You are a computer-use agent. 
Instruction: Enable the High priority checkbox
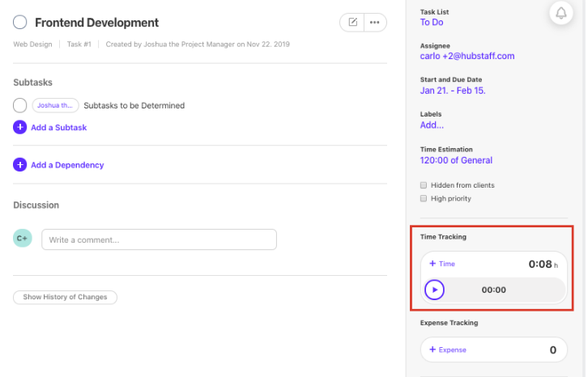[424, 198]
